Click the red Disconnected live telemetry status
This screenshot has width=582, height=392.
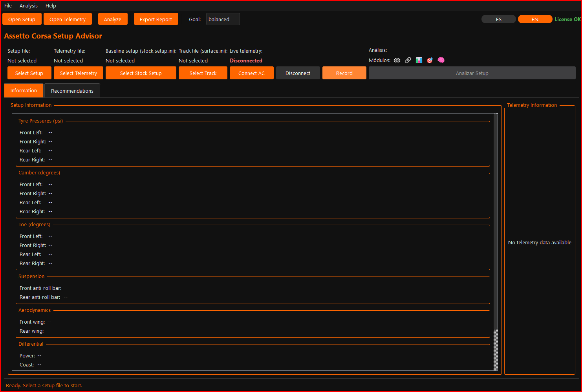point(246,60)
